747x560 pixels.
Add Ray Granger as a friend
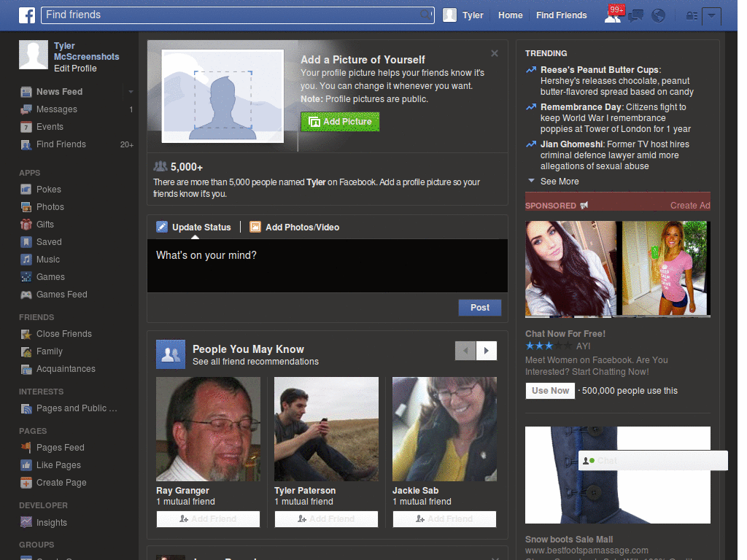point(208,519)
